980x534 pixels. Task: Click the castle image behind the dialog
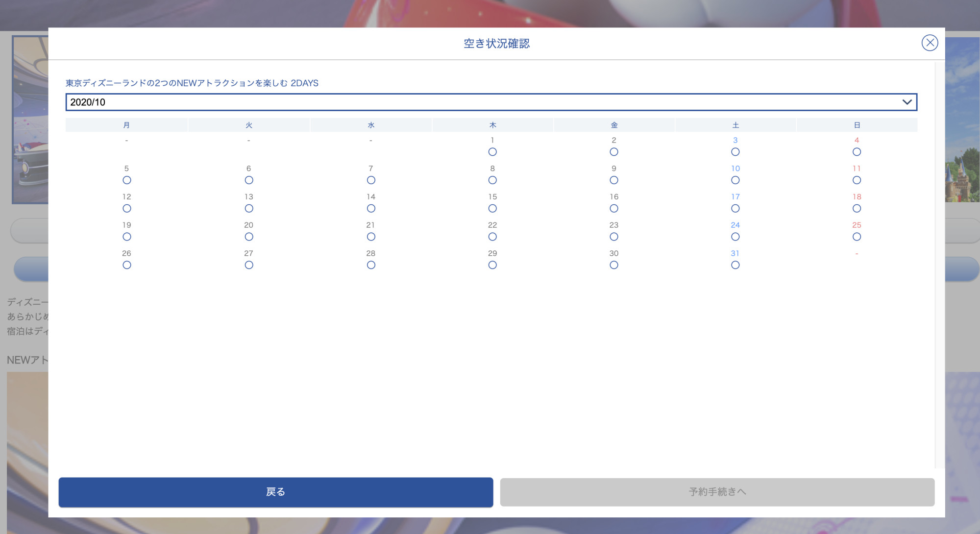click(x=962, y=120)
